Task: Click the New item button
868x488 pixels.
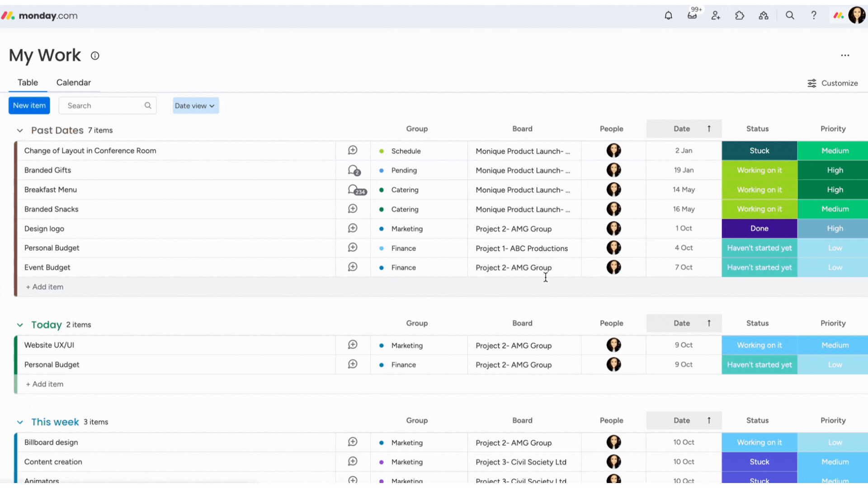Action: tap(29, 105)
